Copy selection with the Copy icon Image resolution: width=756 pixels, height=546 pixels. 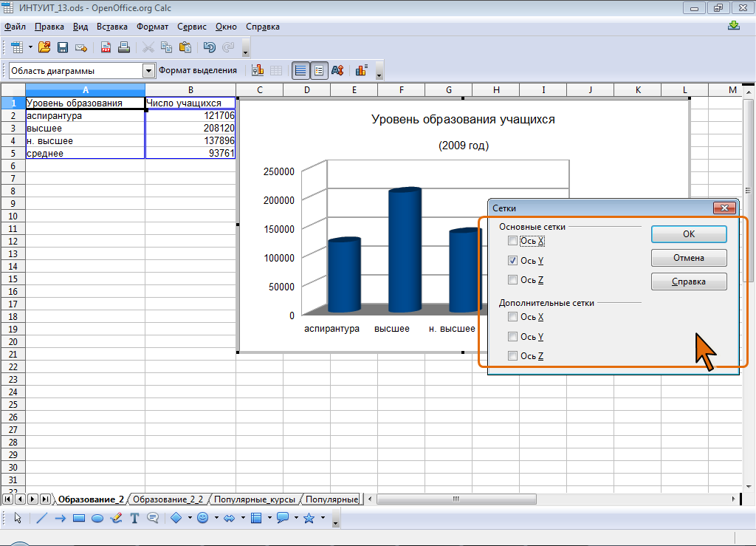(167, 47)
